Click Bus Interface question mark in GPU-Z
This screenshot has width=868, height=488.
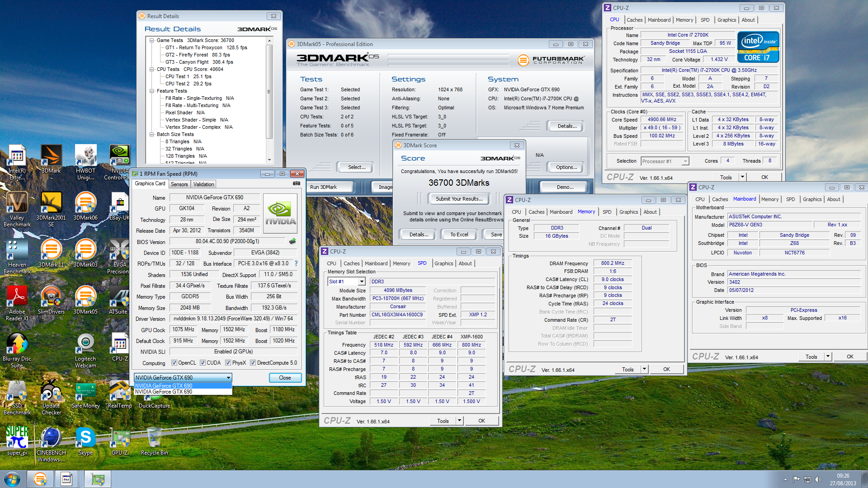296,263
